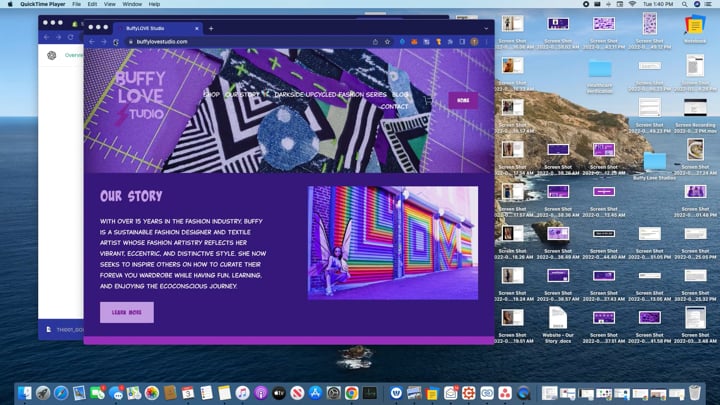Open the Window menu
This screenshot has width=720, height=405.
click(x=132, y=4)
